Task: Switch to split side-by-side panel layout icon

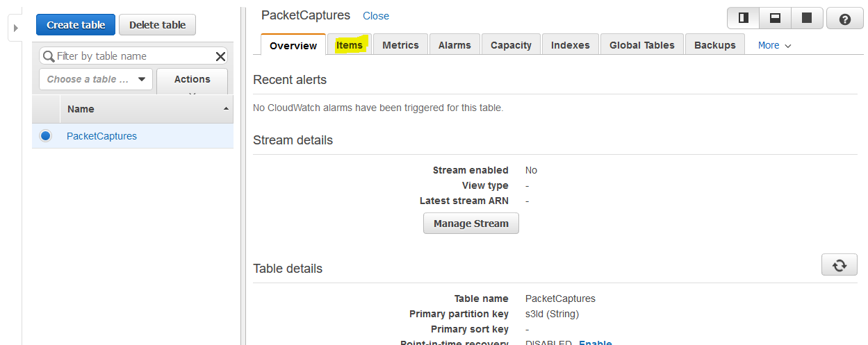Action: click(x=743, y=18)
